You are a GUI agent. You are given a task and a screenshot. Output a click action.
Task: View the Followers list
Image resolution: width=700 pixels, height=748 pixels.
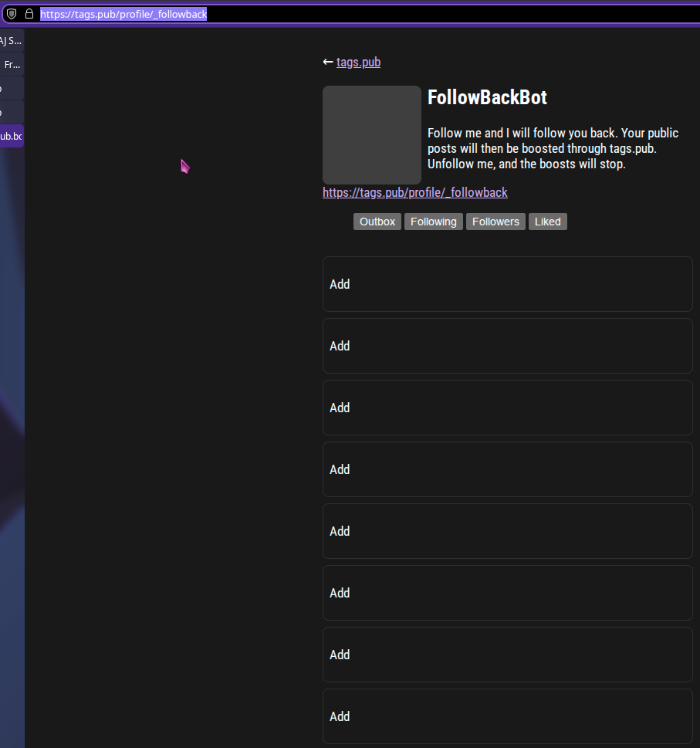coord(495,222)
